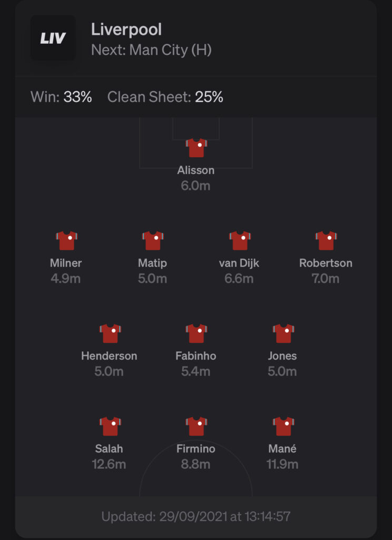Tap Salah's forward shirt icon

(110, 427)
